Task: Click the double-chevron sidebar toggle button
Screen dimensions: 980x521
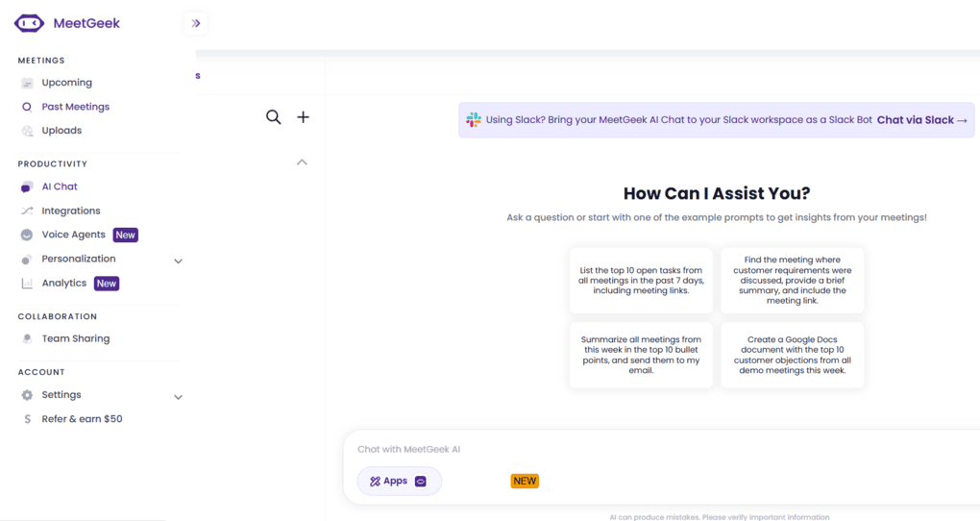Action: pos(196,23)
